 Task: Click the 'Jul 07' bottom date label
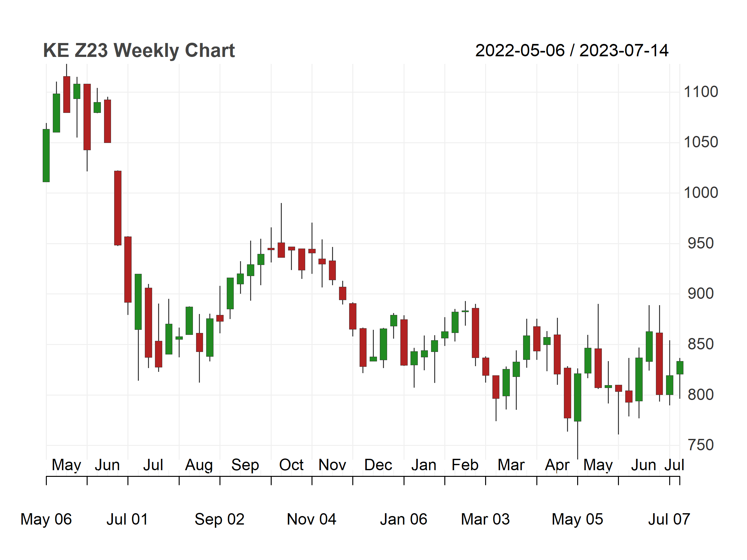(x=669, y=519)
